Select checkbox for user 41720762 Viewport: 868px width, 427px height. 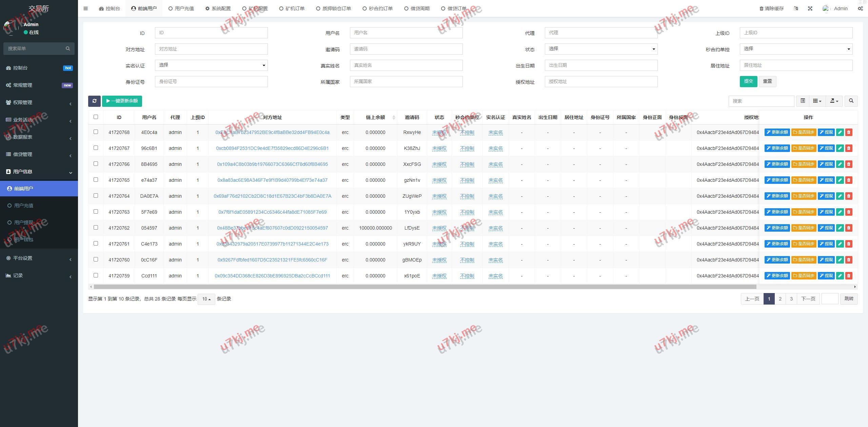click(96, 228)
